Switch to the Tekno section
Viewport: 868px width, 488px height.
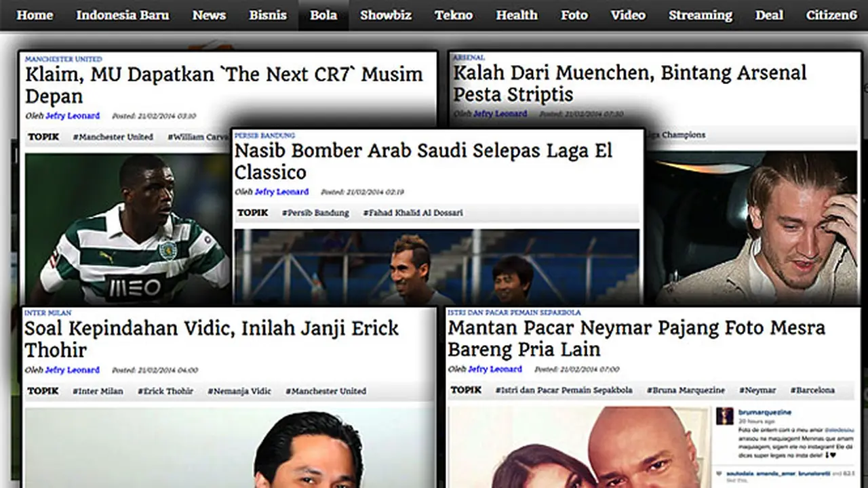click(x=454, y=15)
